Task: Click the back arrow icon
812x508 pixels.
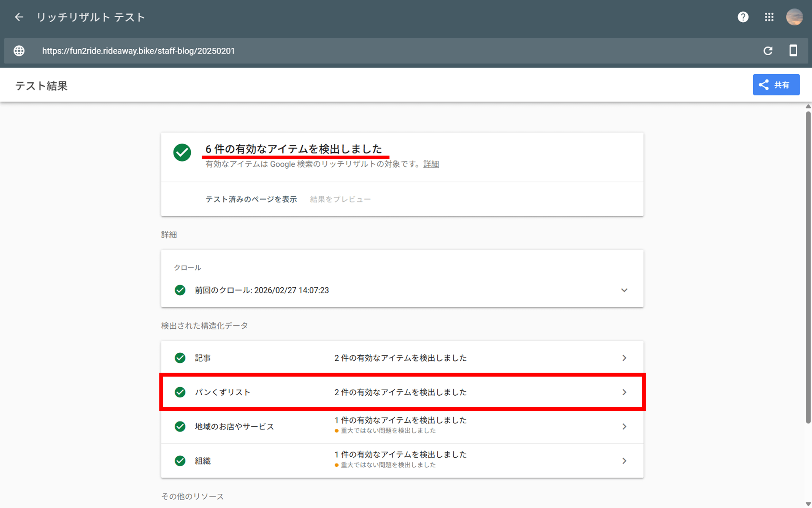Action: (19, 17)
